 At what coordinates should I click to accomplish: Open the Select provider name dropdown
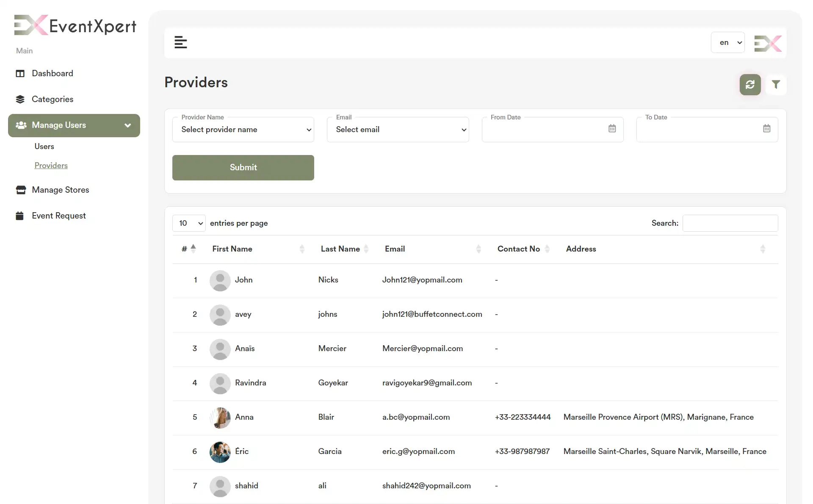click(x=243, y=130)
